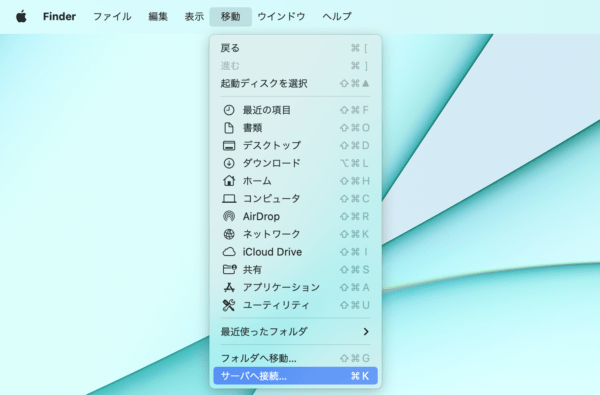Image resolution: width=600 pixels, height=395 pixels.
Task: Select the desktop icon beside デスクトップ
Action: click(229, 145)
